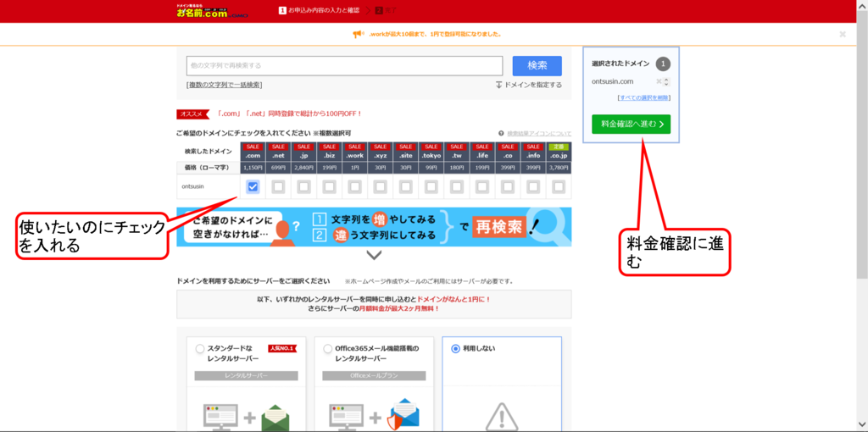Click the down chevron below the banner
The height and width of the screenshot is (432, 868).
(x=374, y=256)
